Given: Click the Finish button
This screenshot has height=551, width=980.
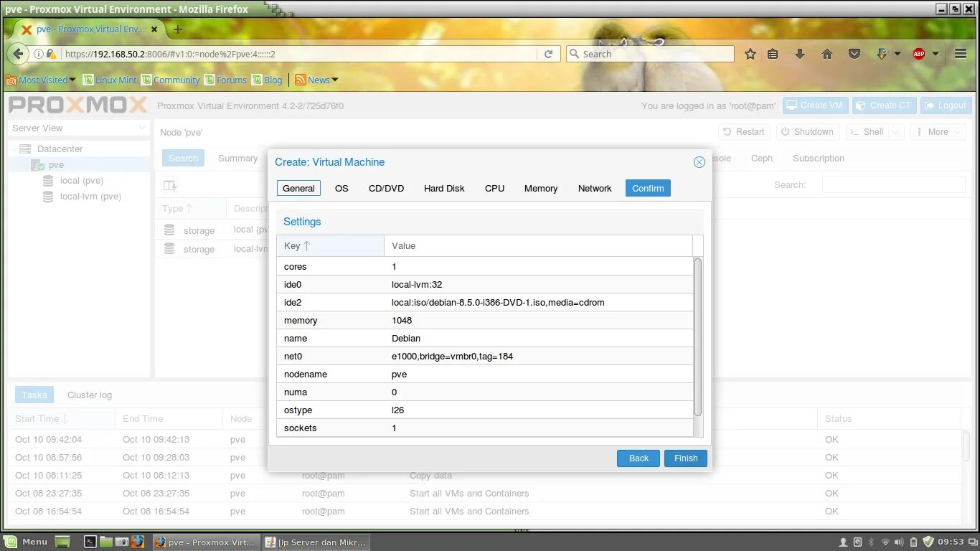Looking at the screenshot, I should tap(686, 458).
